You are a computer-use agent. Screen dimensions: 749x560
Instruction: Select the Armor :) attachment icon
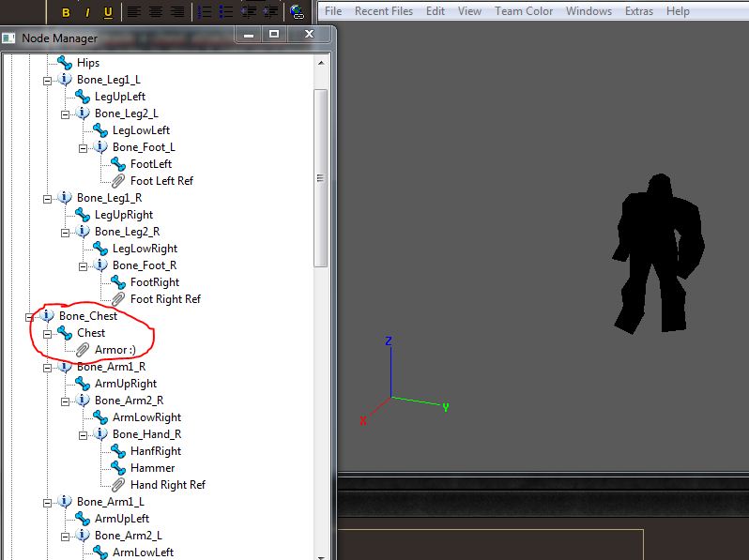click(83, 350)
